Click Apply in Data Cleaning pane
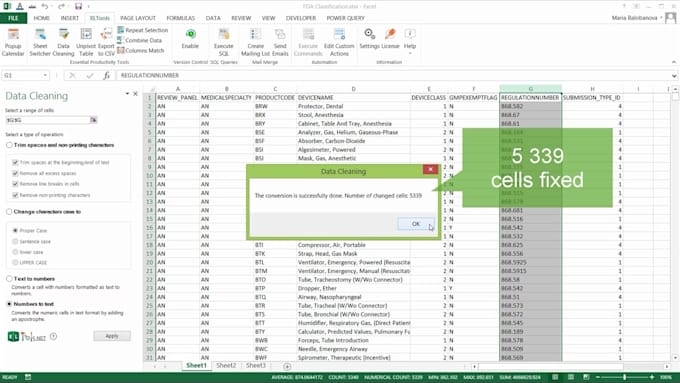The width and height of the screenshot is (680, 383). tap(112, 336)
